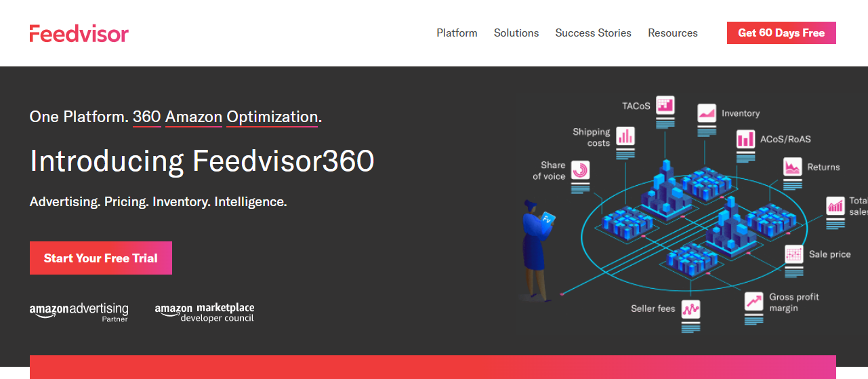Click the Sale price grid icon

(x=794, y=254)
